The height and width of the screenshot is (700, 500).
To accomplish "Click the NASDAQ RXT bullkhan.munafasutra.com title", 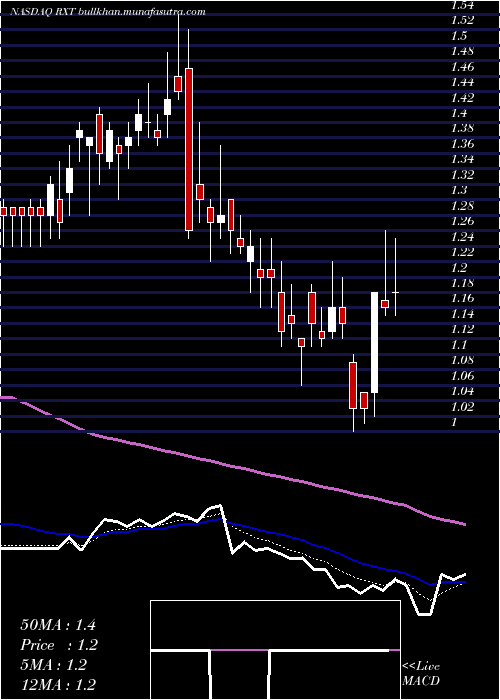I will pos(108,12).
